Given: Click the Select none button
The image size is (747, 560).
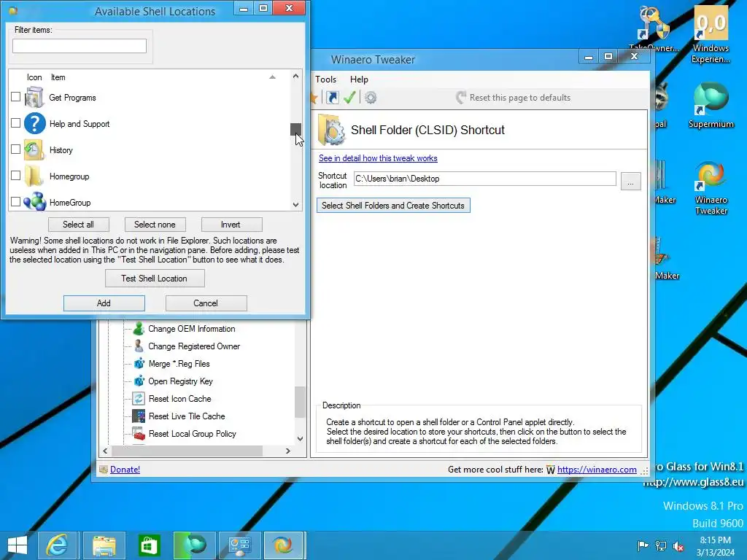Looking at the screenshot, I should (155, 225).
